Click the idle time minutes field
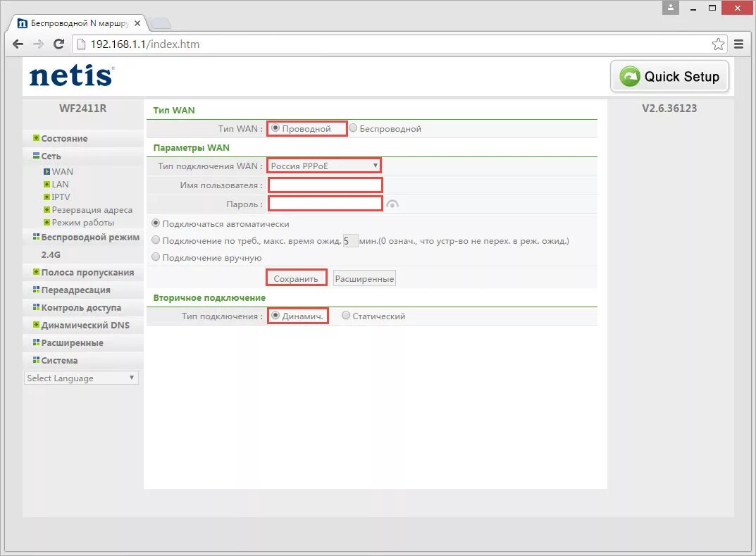The height and width of the screenshot is (556, 756). click(350, 240)
